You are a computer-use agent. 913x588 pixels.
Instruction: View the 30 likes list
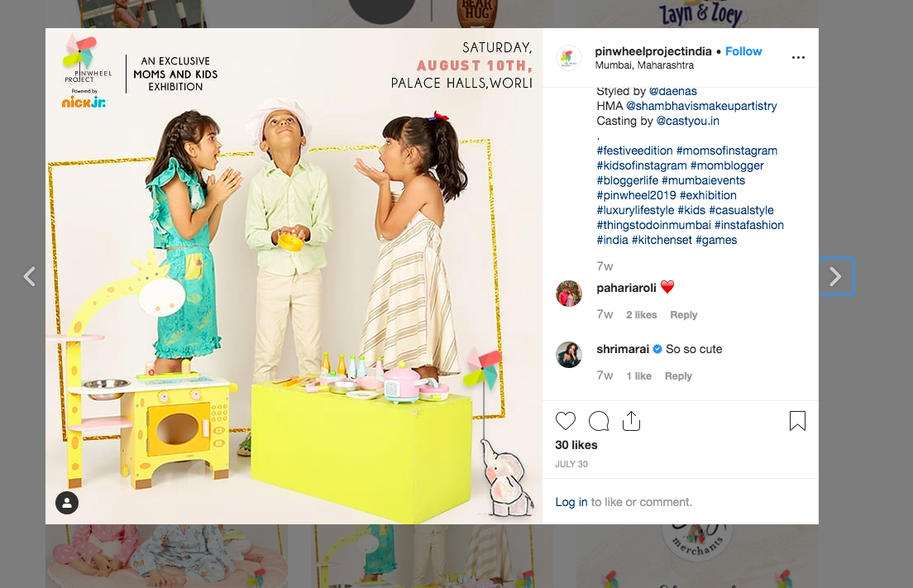coord(576,445)
